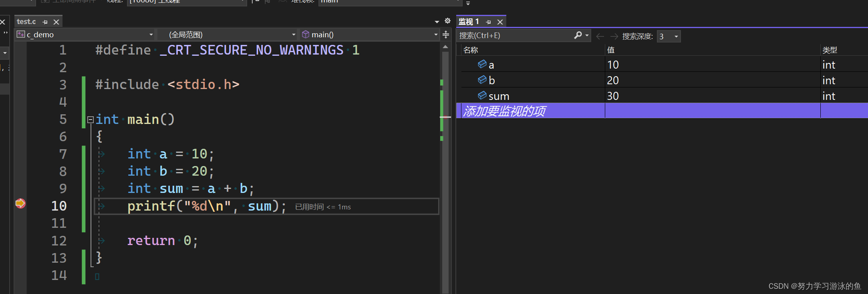The image size is (868, 294).
Task: Select the watch row for variable b
Action: click(x=662, y=80)
